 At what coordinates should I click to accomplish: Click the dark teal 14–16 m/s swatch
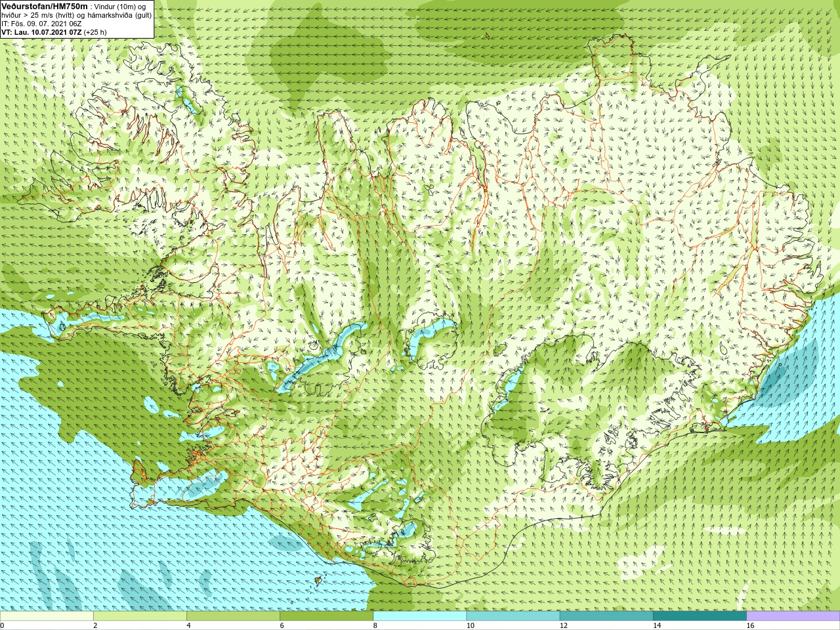pyautogui.click(x=699, y=616)
